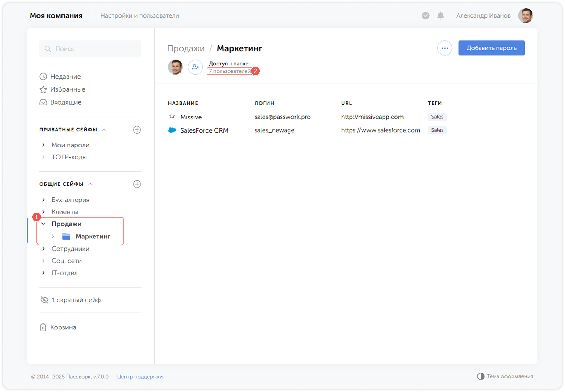The image size is (565, 392).
Task: Select the Маркетинг folder icon in tree
Action: click(66, 236)
